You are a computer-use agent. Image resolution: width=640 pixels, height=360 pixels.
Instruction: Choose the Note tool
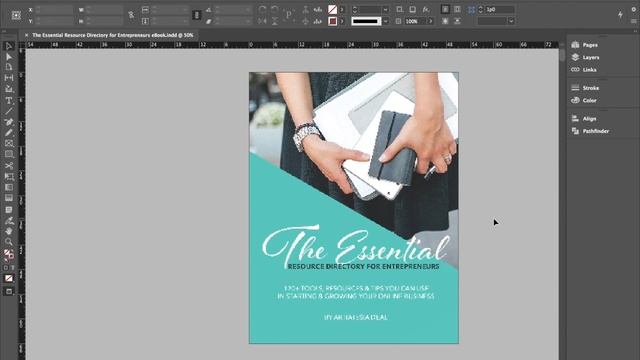(x=9, y=209)
